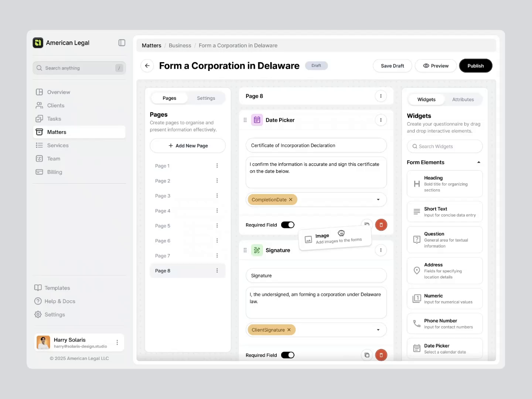The width and height of the screenshot is (532, 399).
Task: Publish the form
Action: pyautogui.click(x=475, y=66)
